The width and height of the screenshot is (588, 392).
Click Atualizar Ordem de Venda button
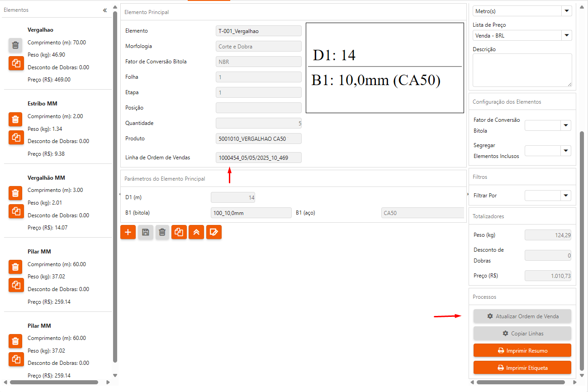click(x=522, y=316)
